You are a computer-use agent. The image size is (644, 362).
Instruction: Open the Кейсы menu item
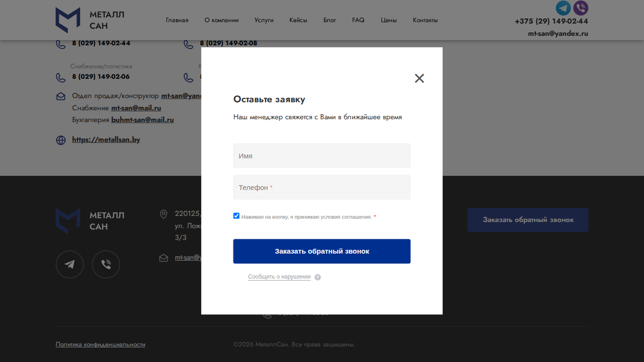(298, 20)
